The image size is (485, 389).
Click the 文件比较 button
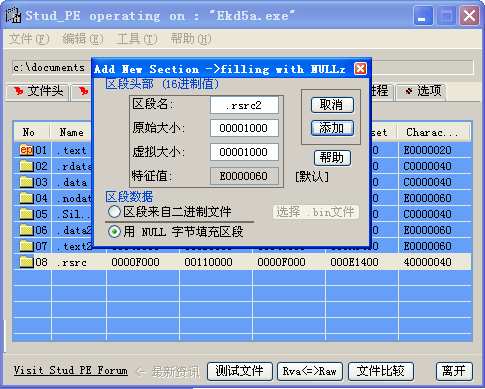(x=381, y=371)
